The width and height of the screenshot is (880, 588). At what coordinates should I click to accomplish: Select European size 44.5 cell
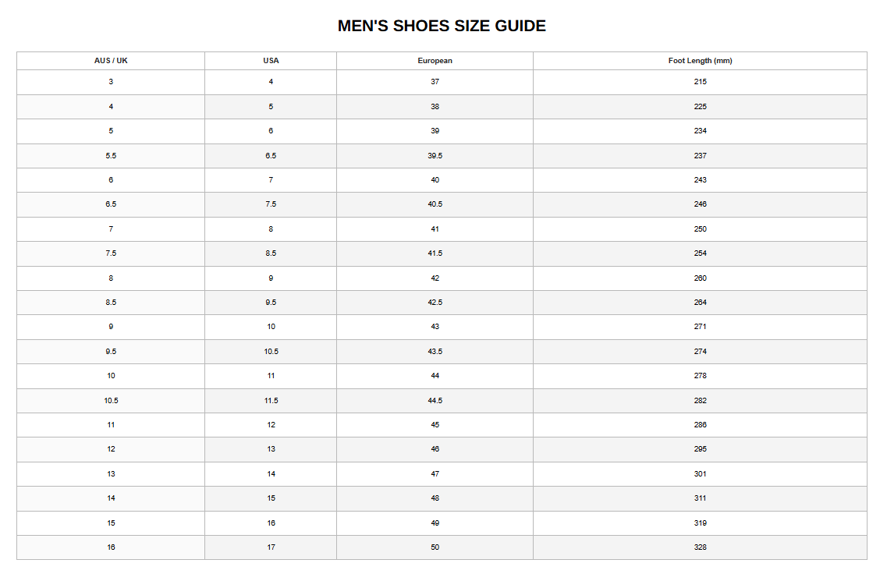coord(435,401)
